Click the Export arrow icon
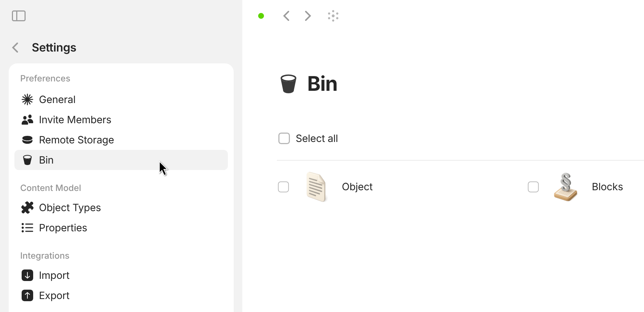644x312 pixels. coord(27,295)
